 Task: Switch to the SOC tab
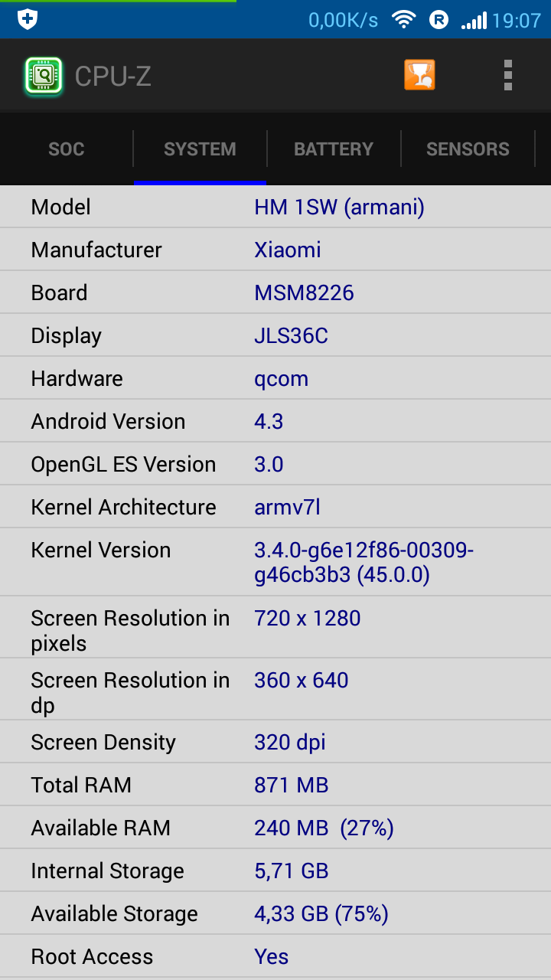point(67,149)
